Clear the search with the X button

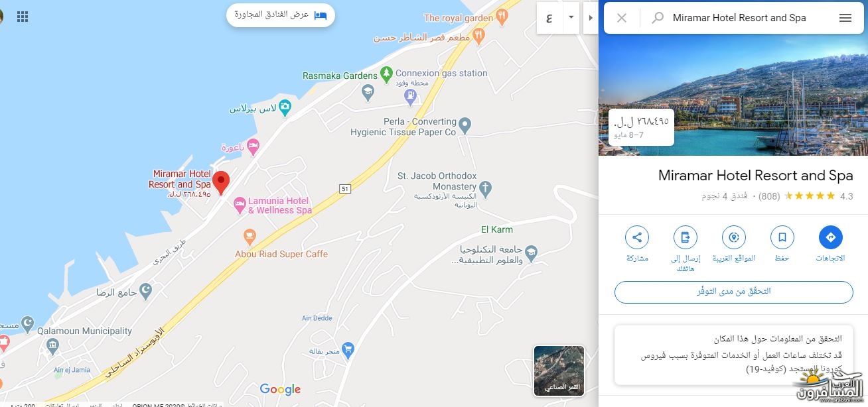(x=622, y=18)
